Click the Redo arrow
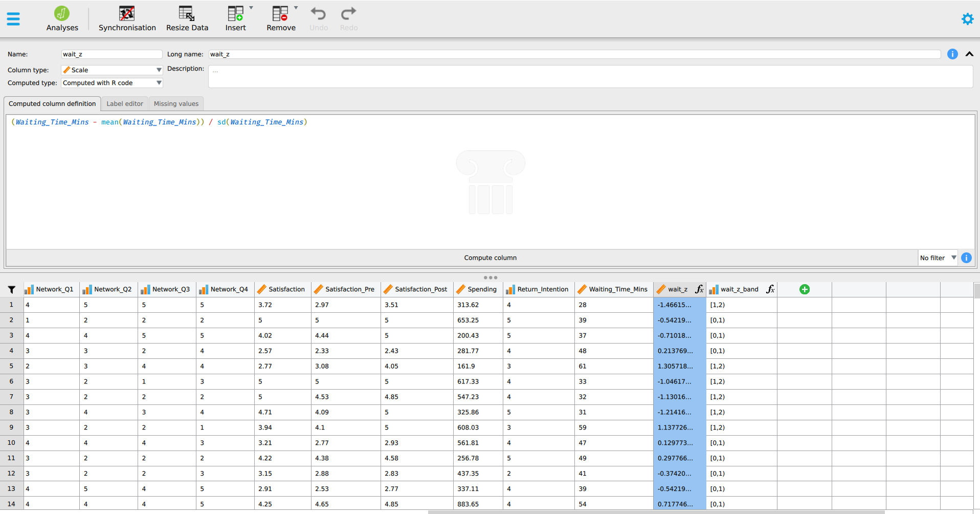980x514 pixels. coord(349,19)
